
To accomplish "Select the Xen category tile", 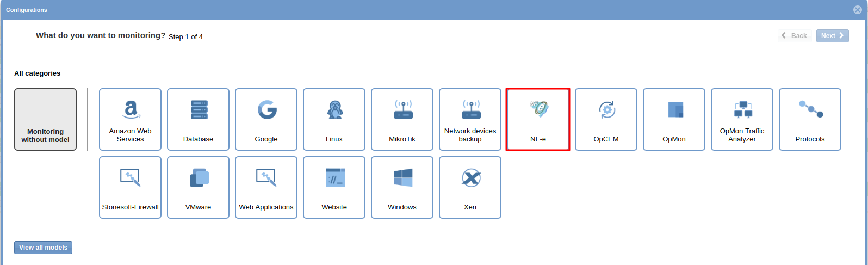I will [x=470, y=187].
